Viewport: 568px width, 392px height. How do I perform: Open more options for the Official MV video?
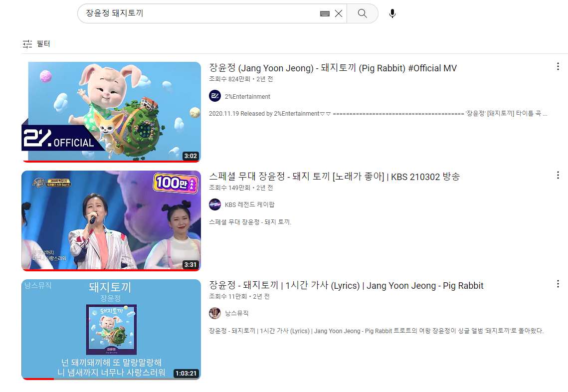click(558, 66)
